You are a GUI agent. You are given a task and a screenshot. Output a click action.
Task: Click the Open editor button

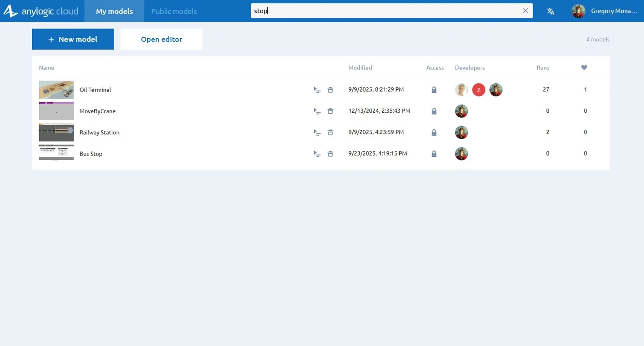[x=161, y=40]
